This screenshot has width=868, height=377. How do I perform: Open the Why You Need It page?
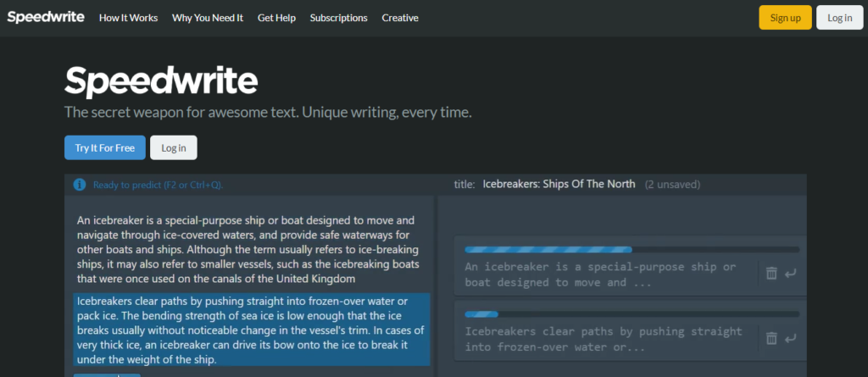[x=208, y=18]
